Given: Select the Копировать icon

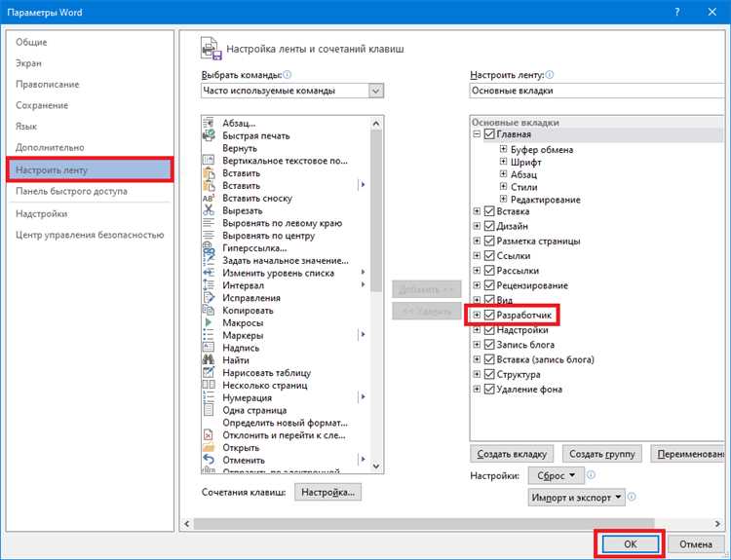Looking at the screenshot, I should coord(209,311).
